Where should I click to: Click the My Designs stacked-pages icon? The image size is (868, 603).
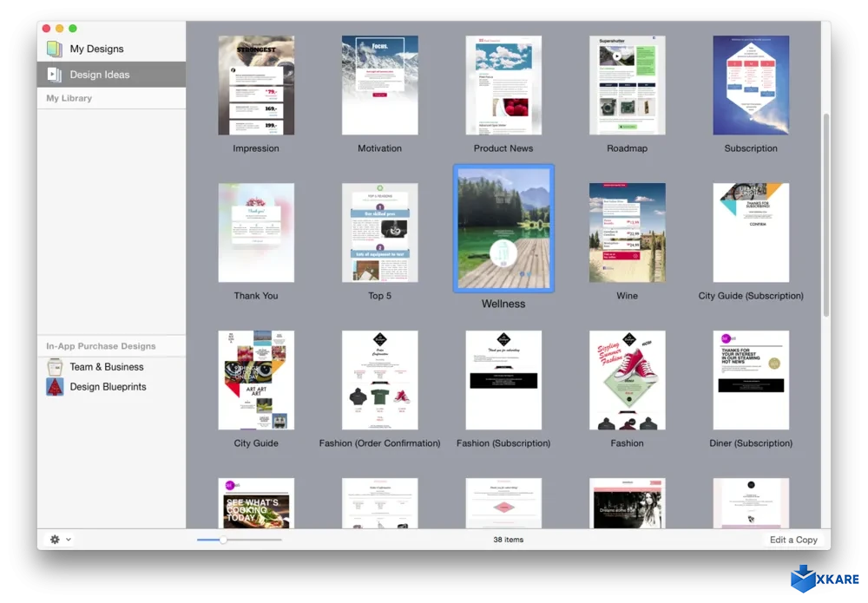click(54, 50)
